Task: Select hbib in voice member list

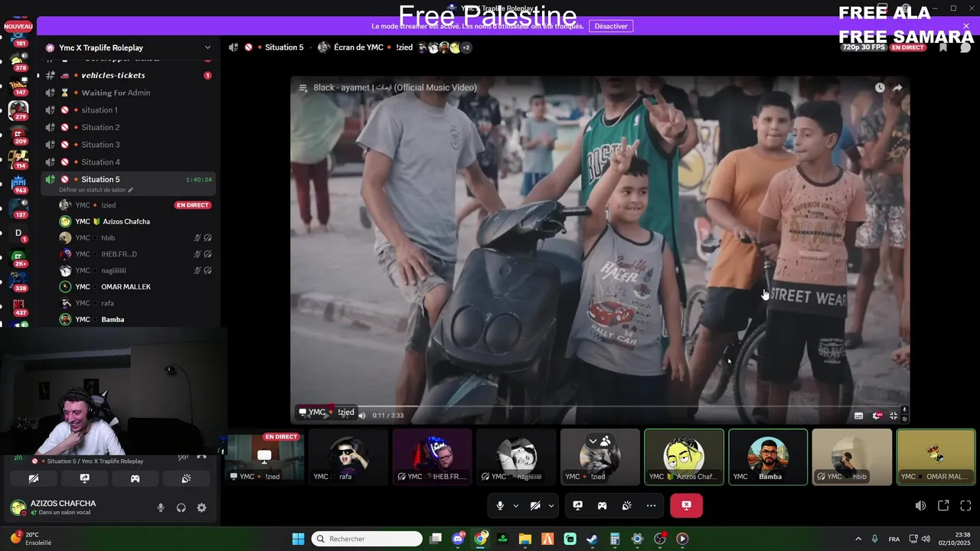Action: tap(135, 238)
